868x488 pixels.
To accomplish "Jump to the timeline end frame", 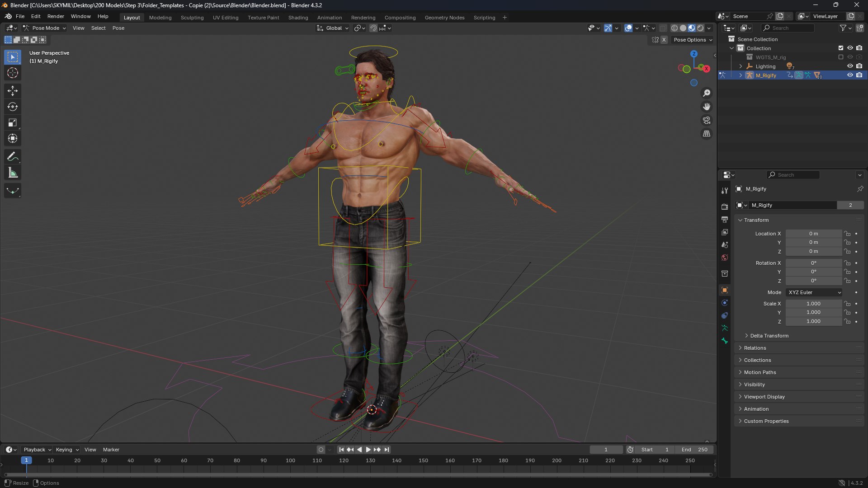I will 387,450.
